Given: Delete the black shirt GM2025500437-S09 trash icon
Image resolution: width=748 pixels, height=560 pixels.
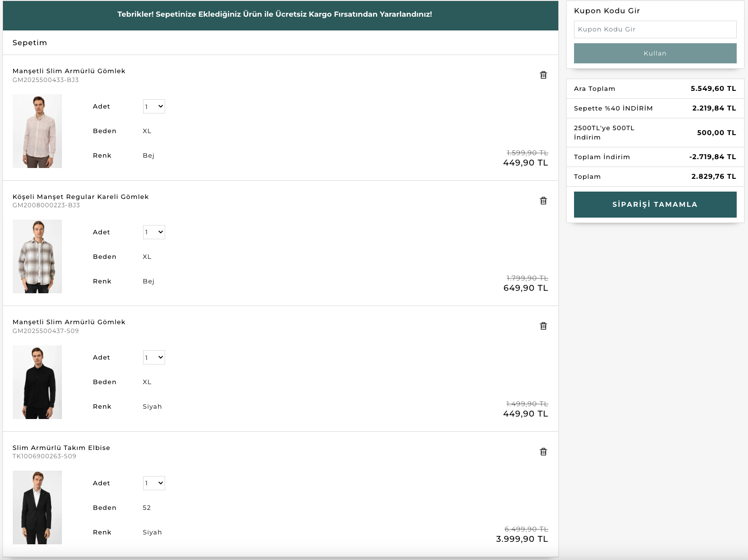Looking at the screenshot, I should tap(543, 326).
